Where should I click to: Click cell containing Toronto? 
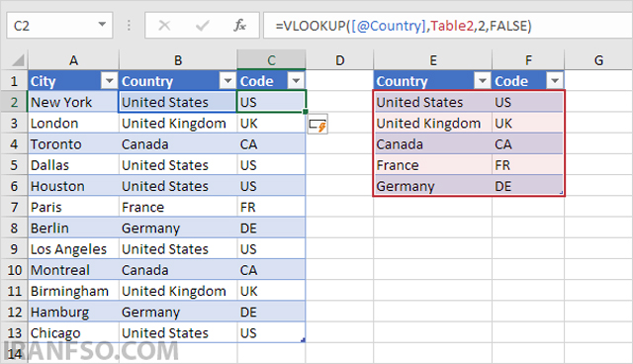tap(73, 144)
